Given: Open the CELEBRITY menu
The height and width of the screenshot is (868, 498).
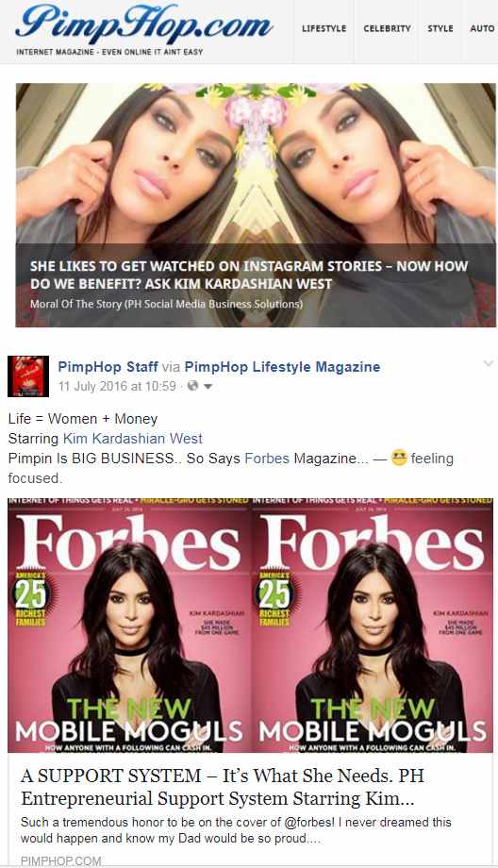Looking at the screenshot, I should [387, 28].
